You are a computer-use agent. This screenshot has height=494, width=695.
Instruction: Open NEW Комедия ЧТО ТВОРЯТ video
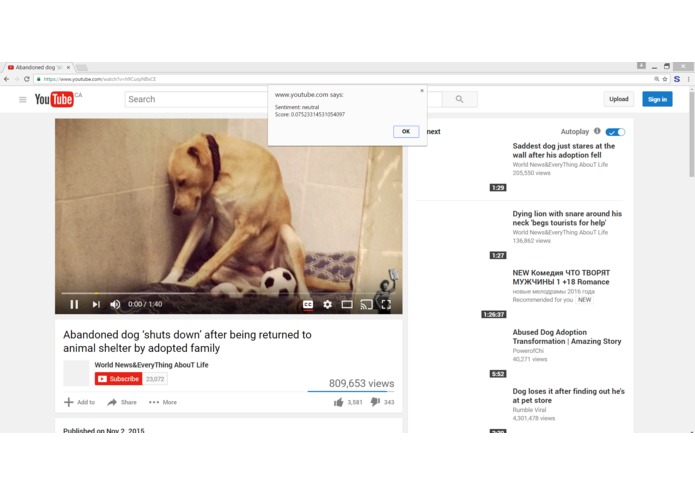(x=561, y=277)
